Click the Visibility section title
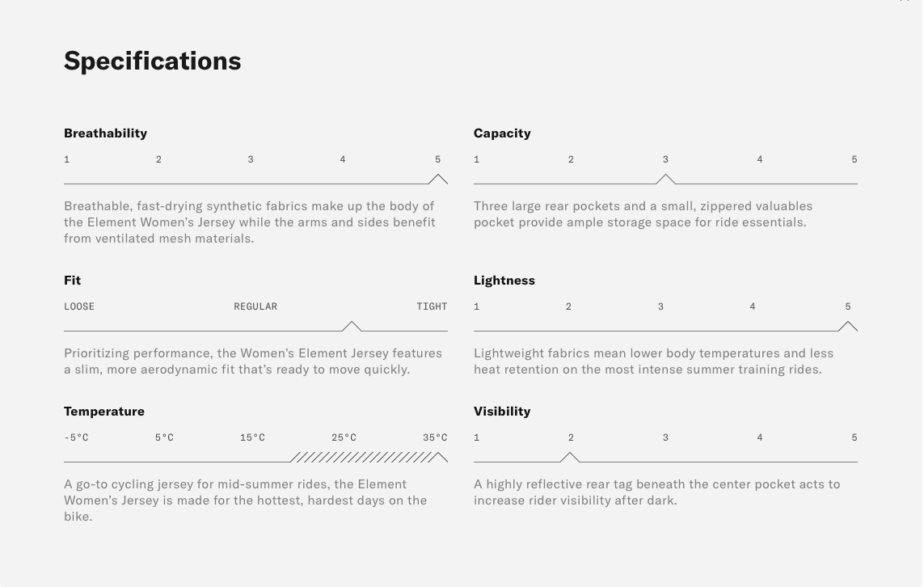 [502, 411]
